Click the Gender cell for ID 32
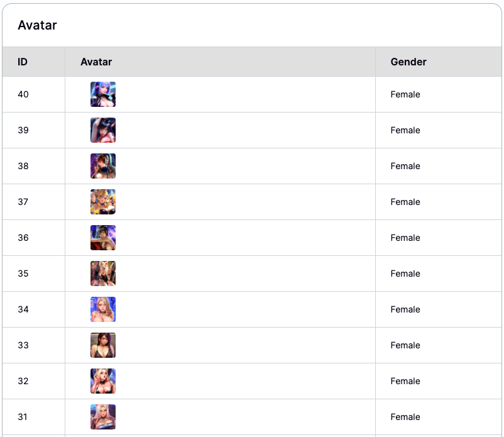Screen dimensions: 504x437 405,381
